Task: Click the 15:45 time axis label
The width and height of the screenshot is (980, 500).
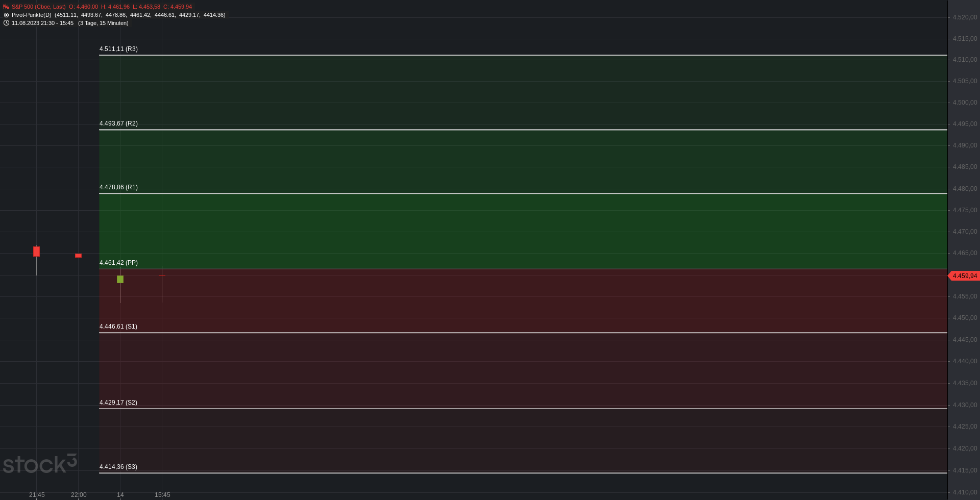Action: tap(162, 495)
